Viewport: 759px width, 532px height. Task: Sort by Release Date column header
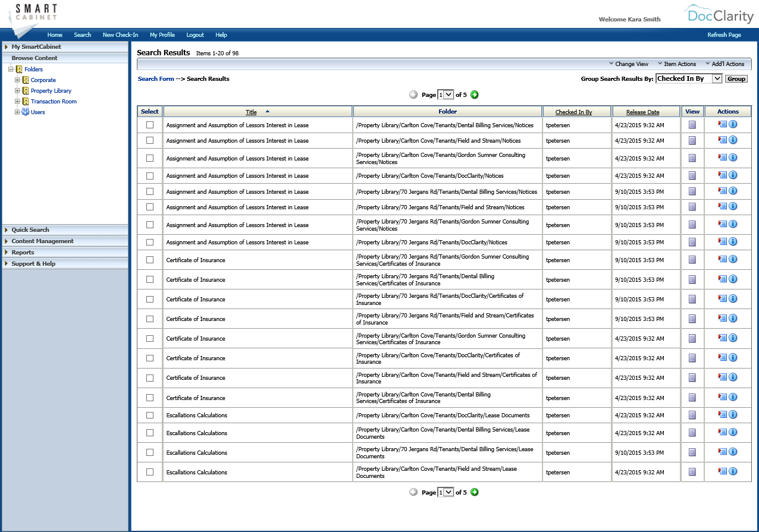pos(642,112)
